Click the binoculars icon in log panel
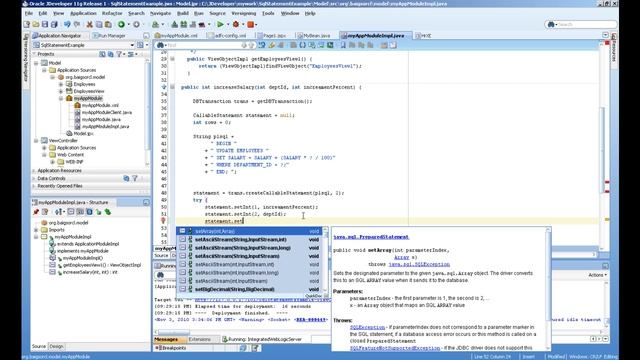The image size is (640, 360). (x=160, y=276)
